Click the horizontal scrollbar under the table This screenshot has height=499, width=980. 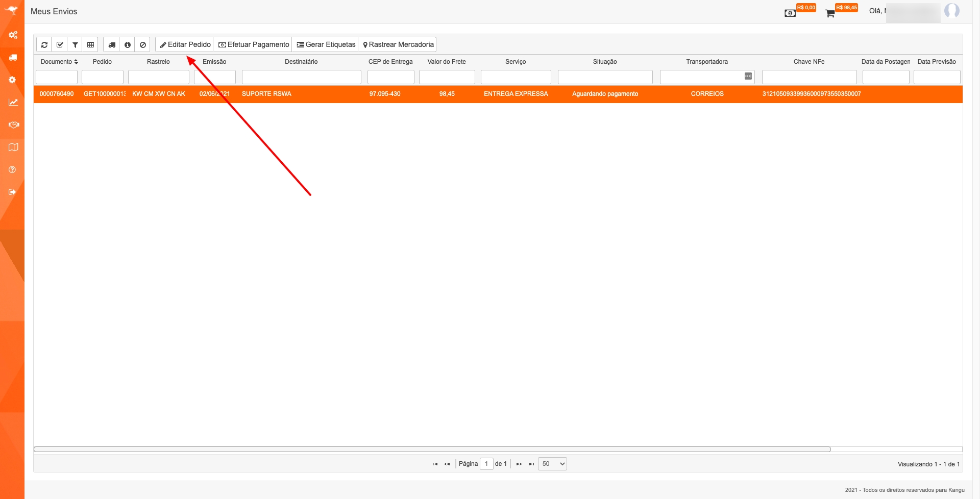click(x=432, y=450)
